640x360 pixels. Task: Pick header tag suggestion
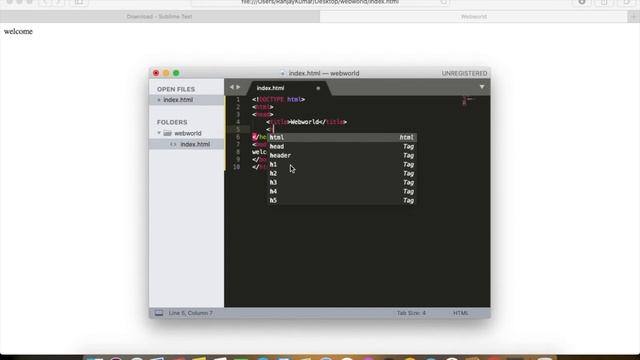point(342,156)
